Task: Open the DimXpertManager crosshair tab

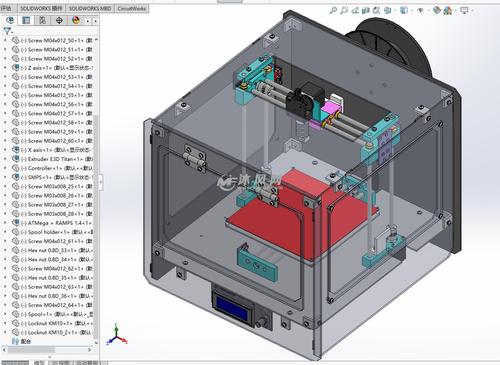Action: click(59, 21)
